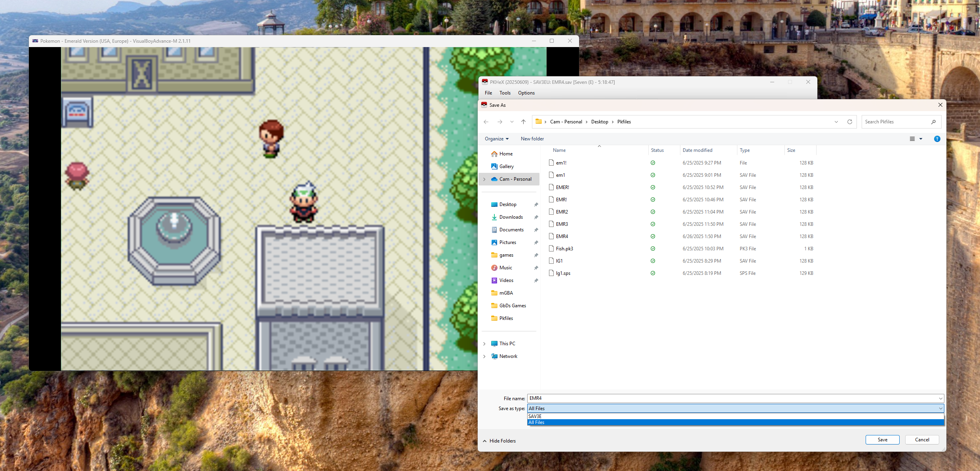
Task: Expand the This PC tree node
Action: [x=484, y=344]
